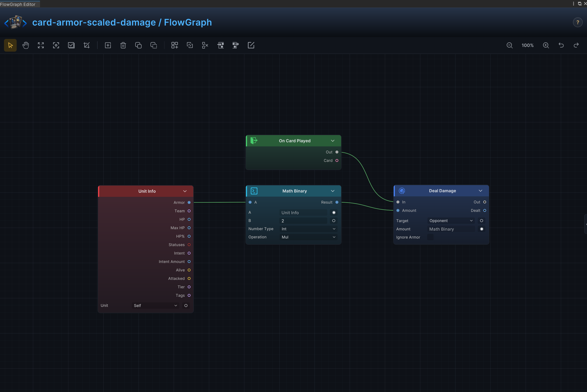Open the Operation Mul dropdown

[x=308, y=237]
